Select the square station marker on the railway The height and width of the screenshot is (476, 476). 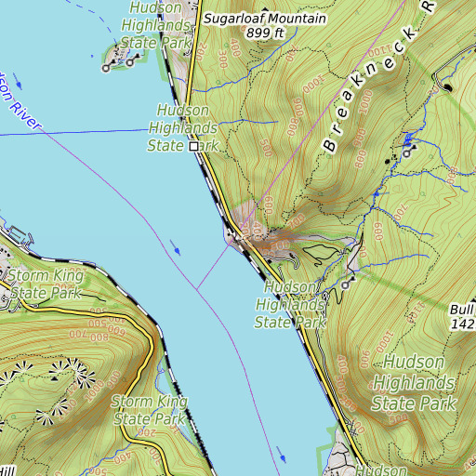pos(194,146)
